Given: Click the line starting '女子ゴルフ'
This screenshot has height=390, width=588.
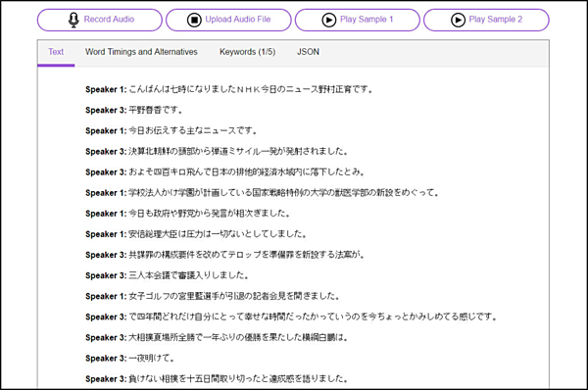Looking at the screenshot, I should (213, 296).
